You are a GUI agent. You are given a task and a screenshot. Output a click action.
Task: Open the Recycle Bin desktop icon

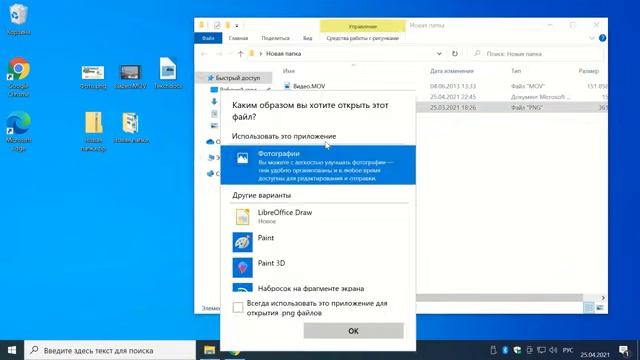click(x=18, y=19)
